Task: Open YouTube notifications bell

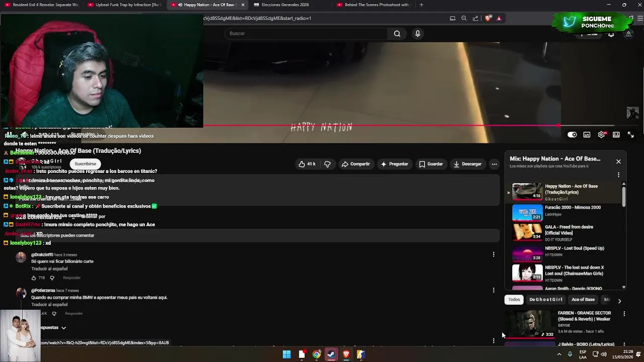Action: click(x=611, y=34)
